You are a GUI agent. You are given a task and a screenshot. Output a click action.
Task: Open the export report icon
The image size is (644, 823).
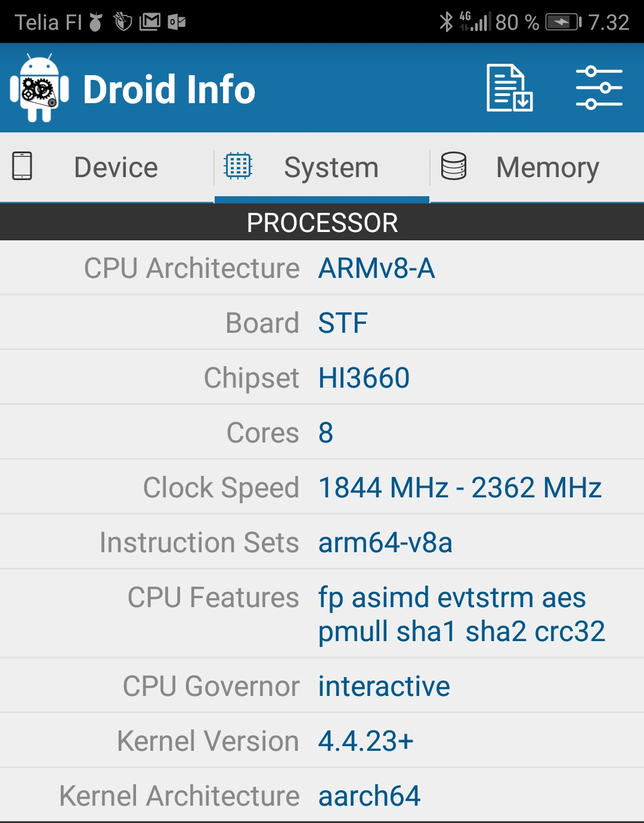509,89
